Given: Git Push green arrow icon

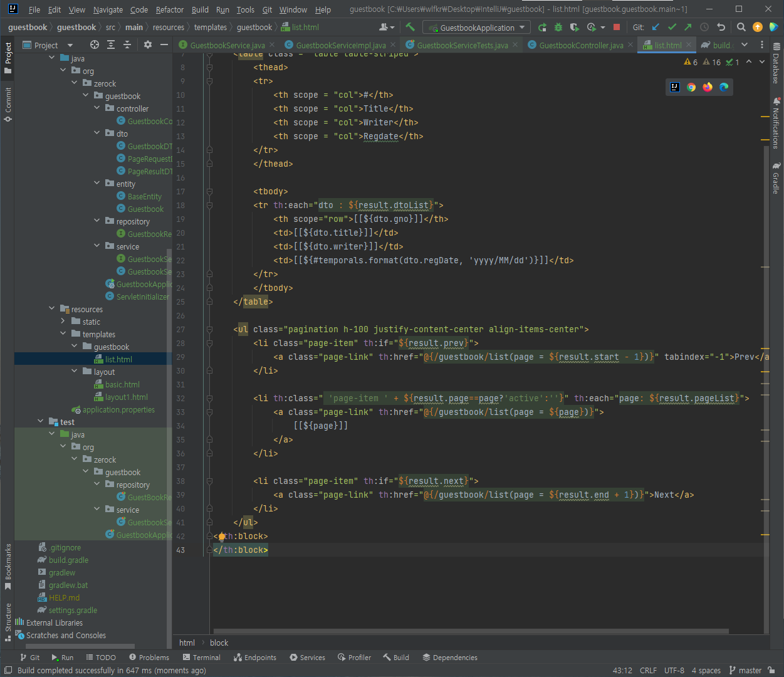Looking at the screenshot, I should 688,27.
